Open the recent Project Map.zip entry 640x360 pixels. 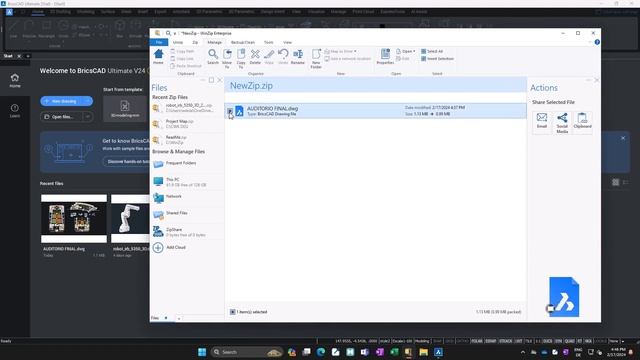pos(187,124)
